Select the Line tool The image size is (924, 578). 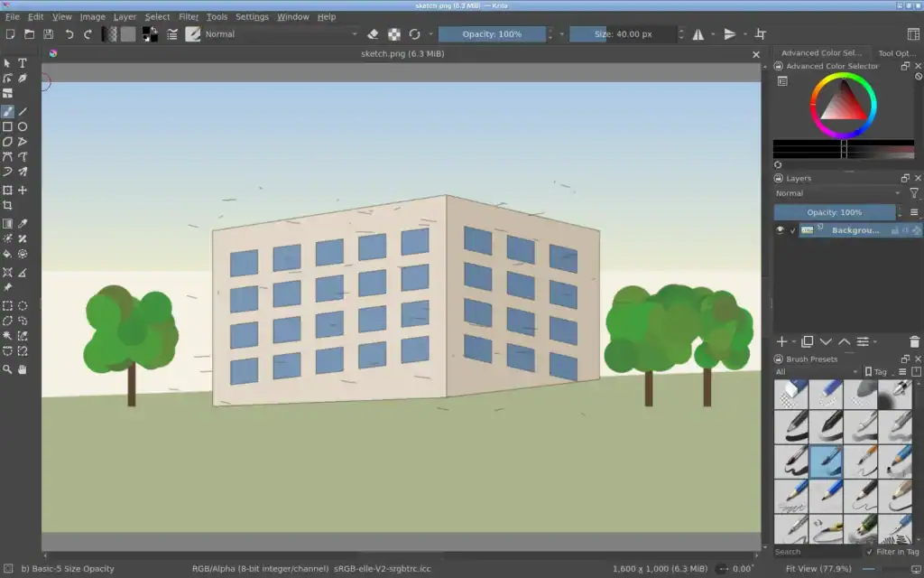(x=23, y=111)
